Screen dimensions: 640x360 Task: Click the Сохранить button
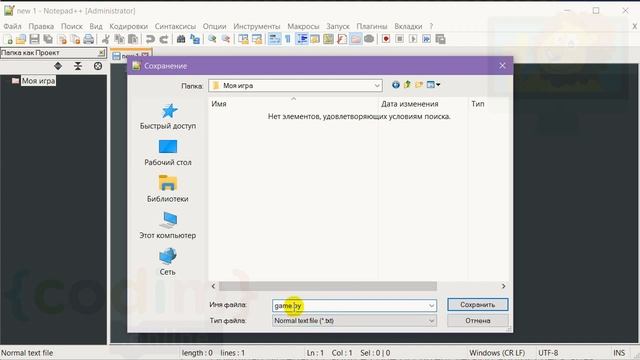tap(478, 304)
